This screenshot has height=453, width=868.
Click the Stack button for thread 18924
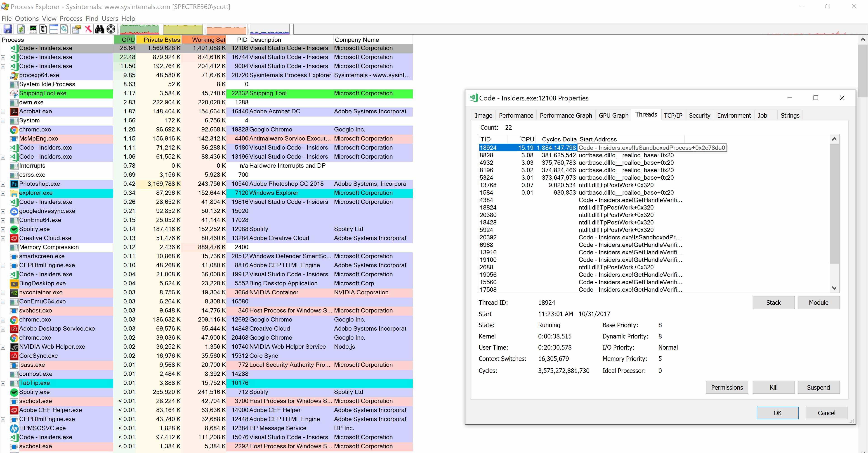pos(773,302)
